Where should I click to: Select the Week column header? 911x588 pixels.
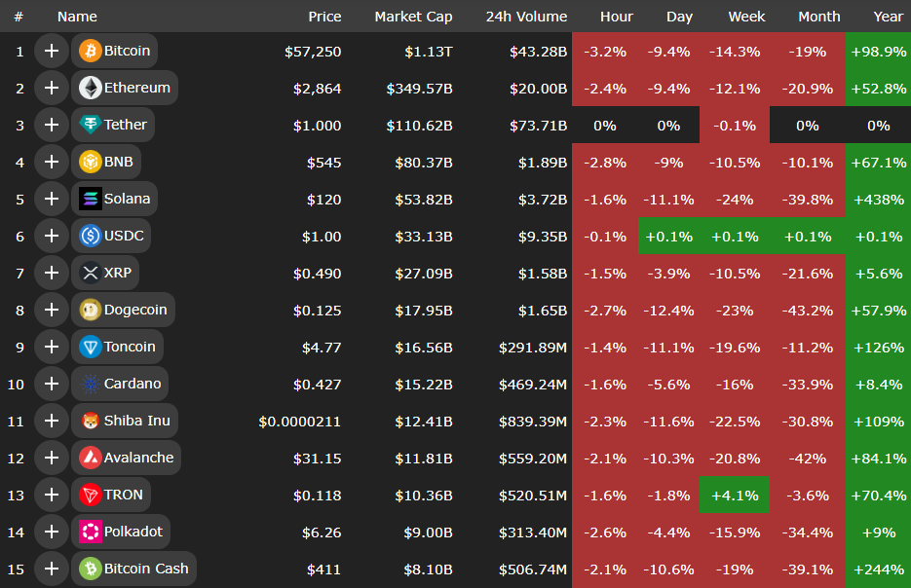[746, 17]
